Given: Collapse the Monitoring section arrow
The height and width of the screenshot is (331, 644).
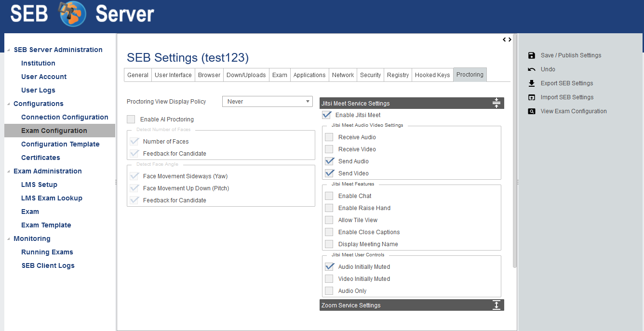Looking at the screenshot, I should [8, 239].
